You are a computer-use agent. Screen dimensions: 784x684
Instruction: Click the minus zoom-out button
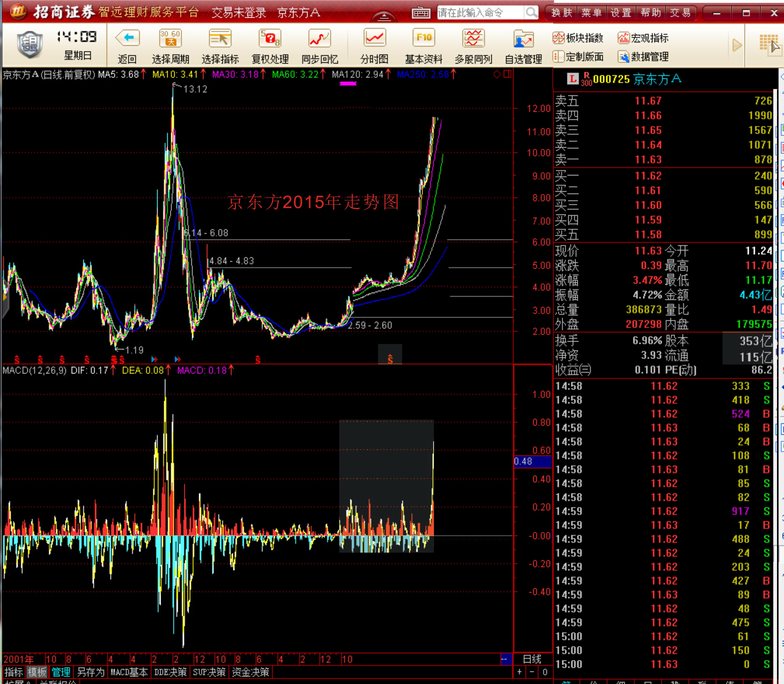click(x=532, y=672)
